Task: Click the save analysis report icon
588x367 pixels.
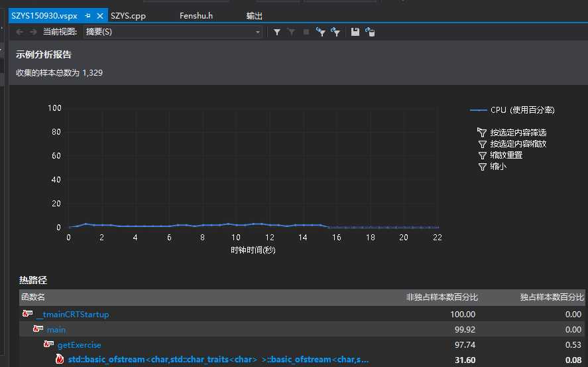Action: [355, 32]
